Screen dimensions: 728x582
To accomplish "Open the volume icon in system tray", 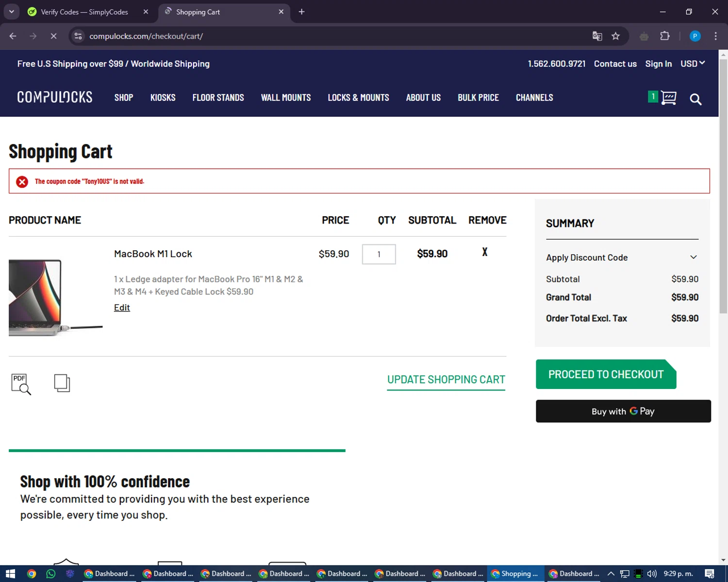I will coord(652,574).
